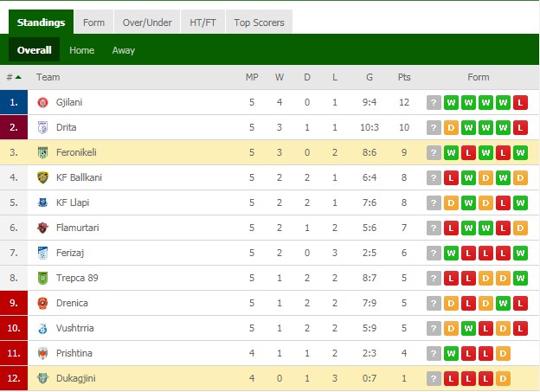Sort standings by Pts column header
This screenshot has width=540, height=392.
coord(404,77)
